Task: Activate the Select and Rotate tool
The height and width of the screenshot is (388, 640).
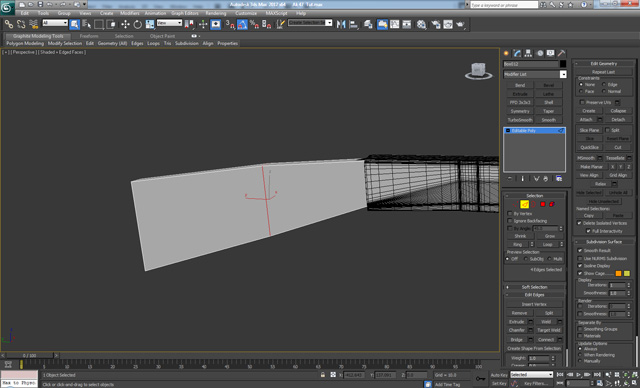Action: [x=138, y=24]
